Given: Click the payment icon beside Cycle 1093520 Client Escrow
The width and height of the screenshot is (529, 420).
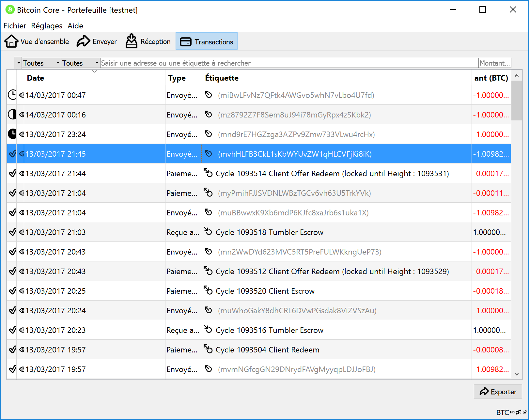Looking at the screenshot, I should pyautogui.click(x=208, y=290).
